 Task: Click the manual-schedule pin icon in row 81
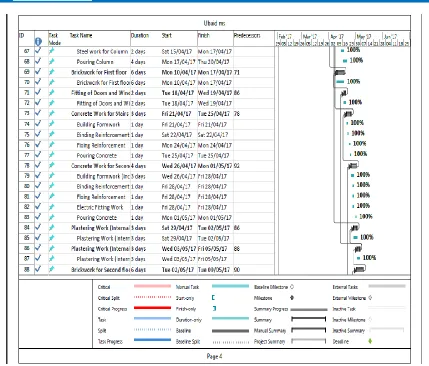(x=51, y=197)
